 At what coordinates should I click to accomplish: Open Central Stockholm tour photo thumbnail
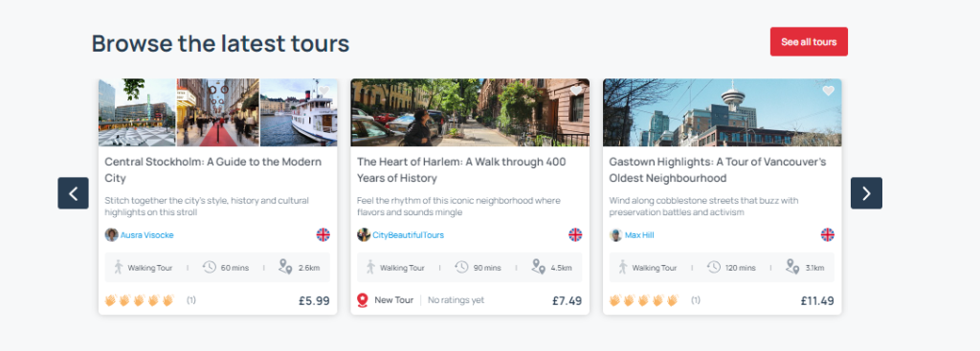217,113
